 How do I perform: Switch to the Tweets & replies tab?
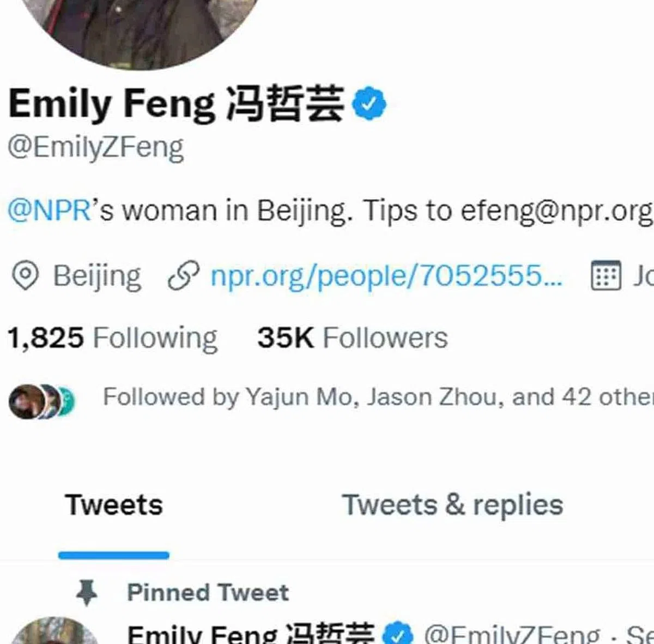(x=452, y=505)
